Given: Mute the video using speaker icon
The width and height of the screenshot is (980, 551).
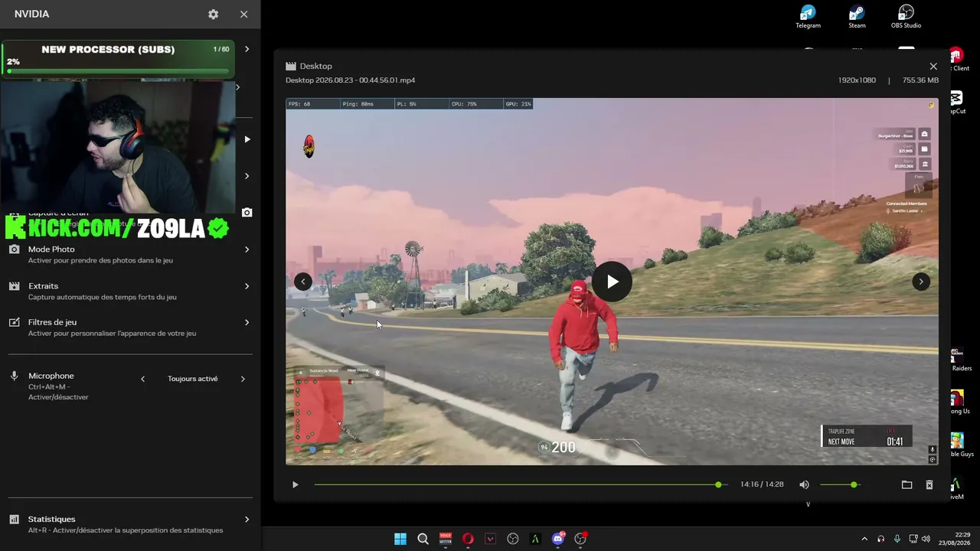Looking at the screenshot, I should click(x=804, y=484).
